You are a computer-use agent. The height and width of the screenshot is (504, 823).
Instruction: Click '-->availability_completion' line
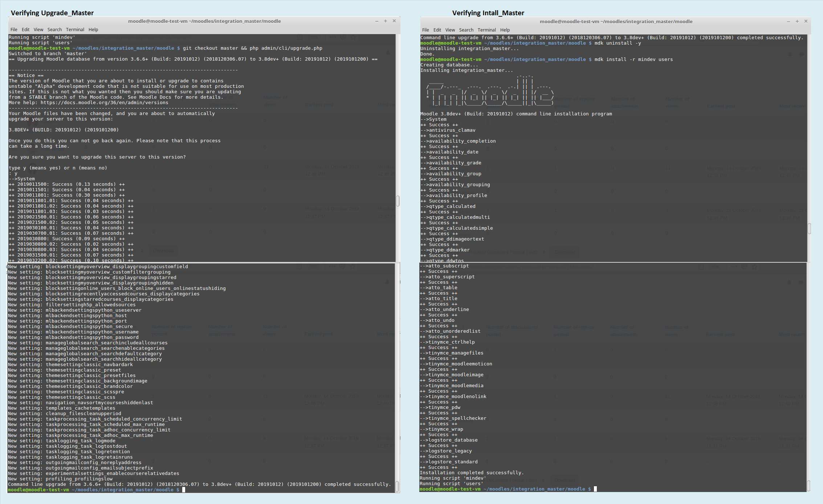(x=458, y=141)
